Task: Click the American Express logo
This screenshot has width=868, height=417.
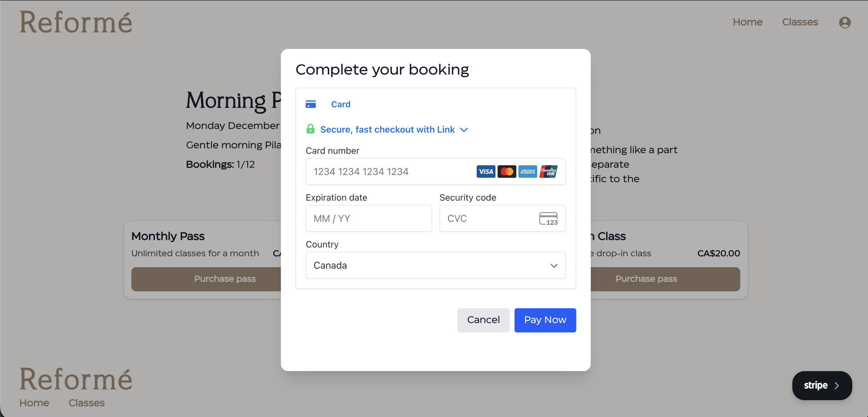Action: [x=528, y=171]
